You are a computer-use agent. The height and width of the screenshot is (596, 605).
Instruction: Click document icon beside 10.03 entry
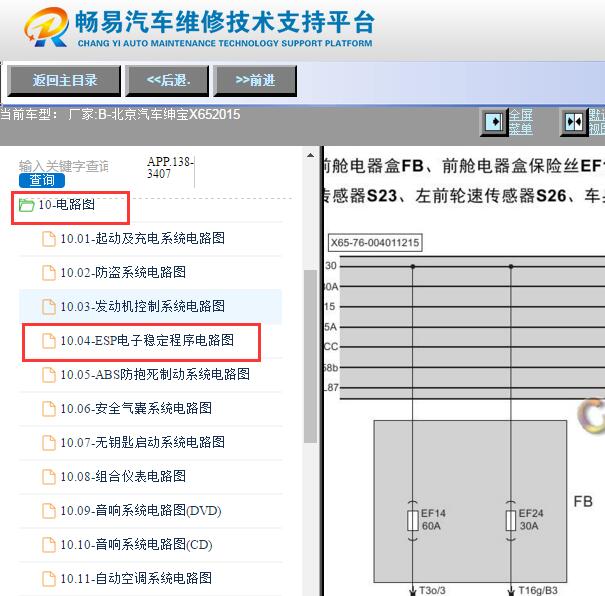pyautogui.click(x=49, y=306)
